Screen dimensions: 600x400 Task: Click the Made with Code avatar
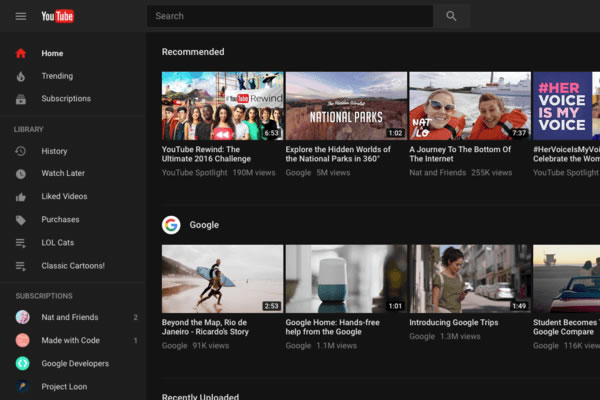pos(23,340)
